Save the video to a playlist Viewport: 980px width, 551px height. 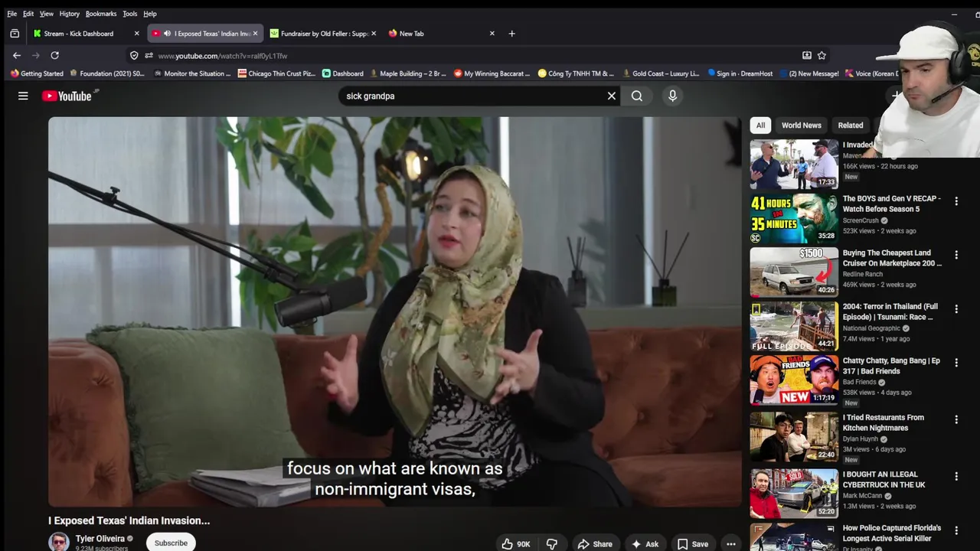pyautogui.click(x=693, y=544)
